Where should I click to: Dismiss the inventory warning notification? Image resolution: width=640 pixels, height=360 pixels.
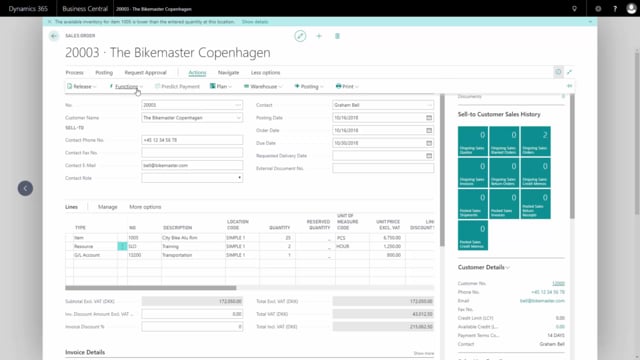click(49, 22)
